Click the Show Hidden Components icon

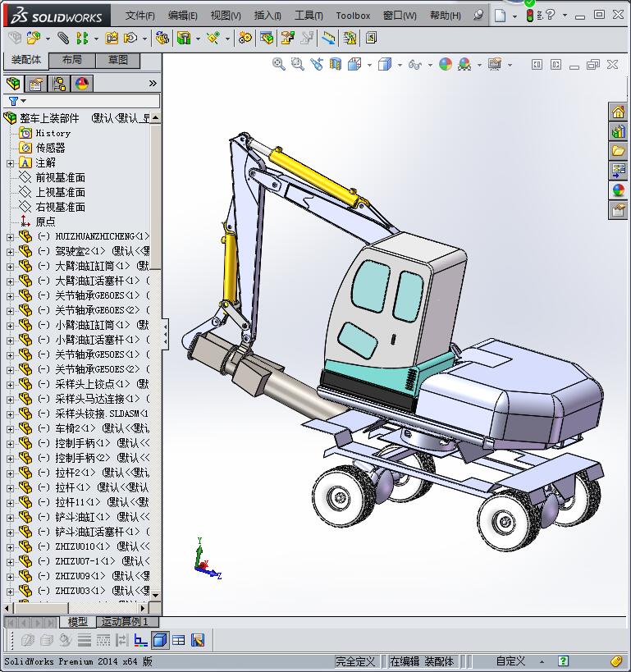coord(162,38)
